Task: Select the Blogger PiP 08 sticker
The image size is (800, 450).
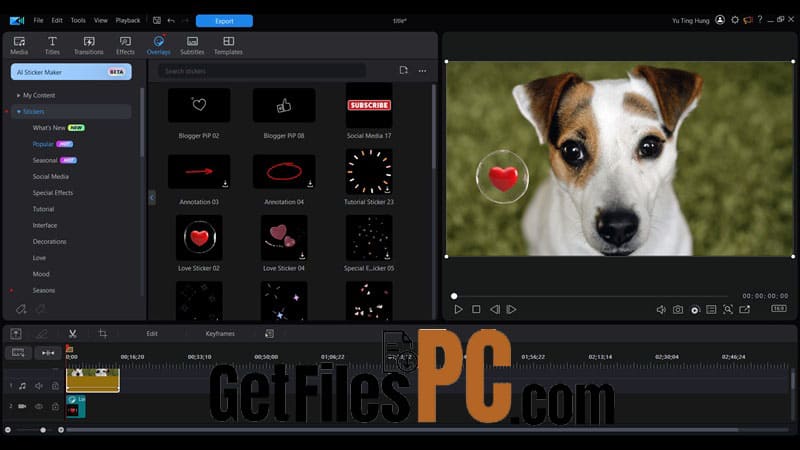Action: 284,105
